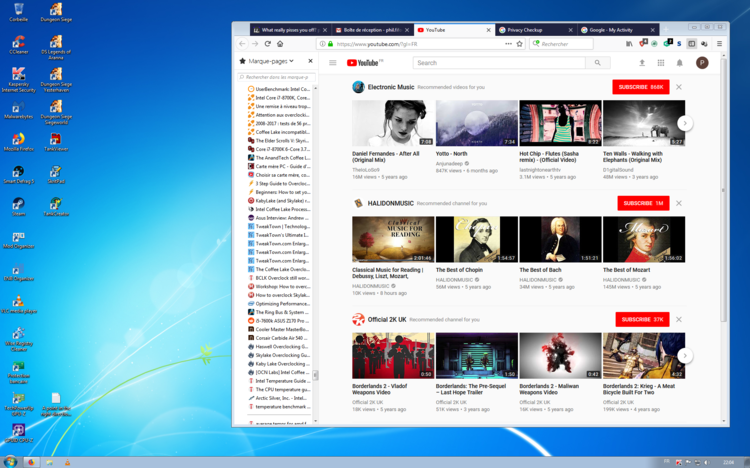This screenshot has width=750, height=468.
Task: Select the YouTube browser tab
Action: (x=453, y=30)
